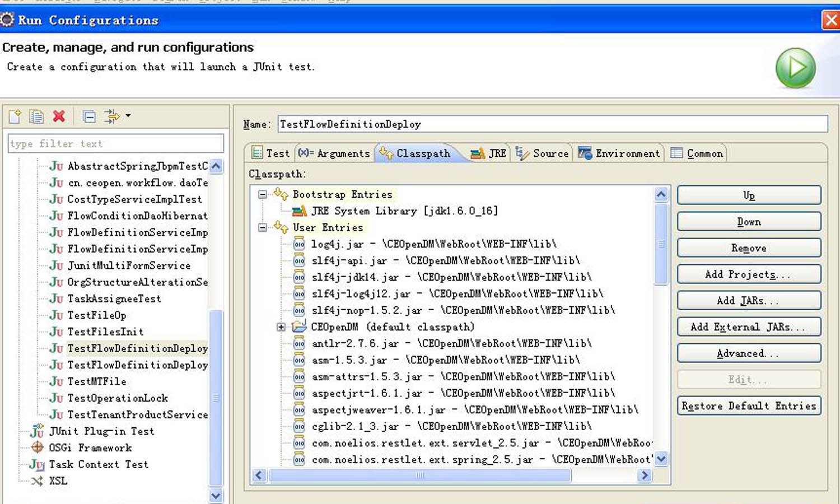This screenshot has width=840, height=504.
Task: Open the filter launch configurations icon
Action: coord(111,116)
